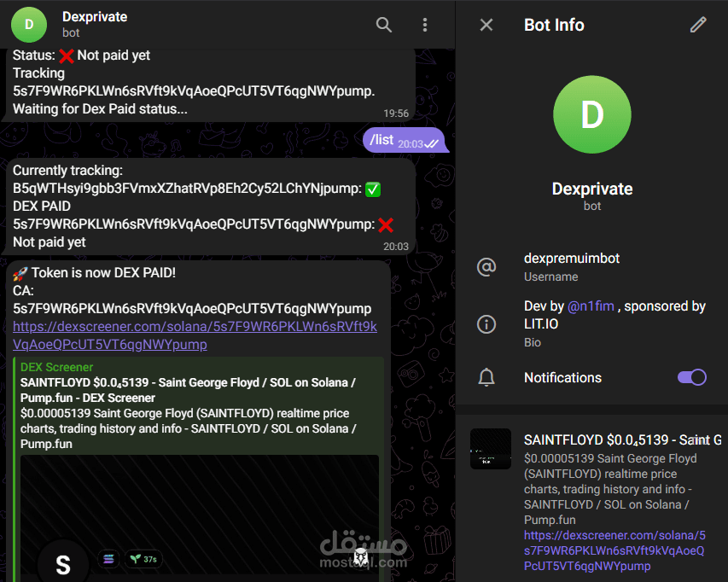Click the bio info icon
The height and width of the screenshot is (582, 728).
coord(486,324)
